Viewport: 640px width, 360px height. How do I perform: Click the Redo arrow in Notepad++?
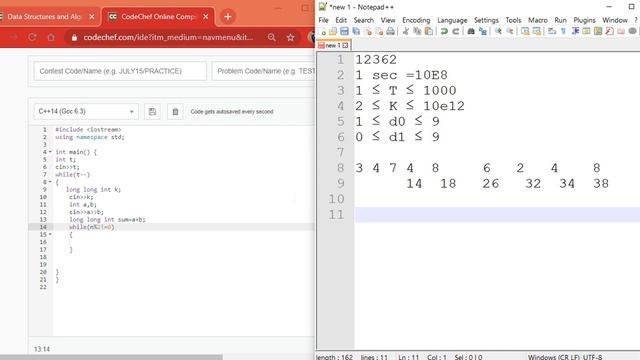click(456, 31)
